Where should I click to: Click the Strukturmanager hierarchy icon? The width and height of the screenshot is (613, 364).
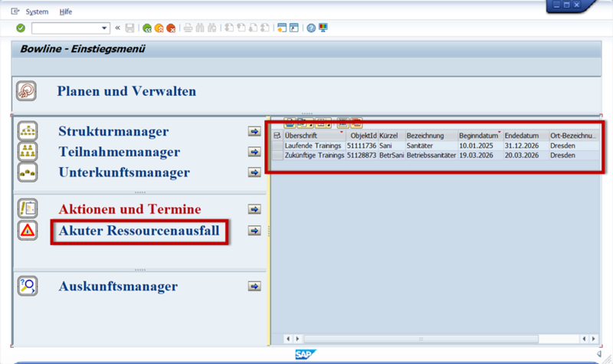click(x=28, y=131)
